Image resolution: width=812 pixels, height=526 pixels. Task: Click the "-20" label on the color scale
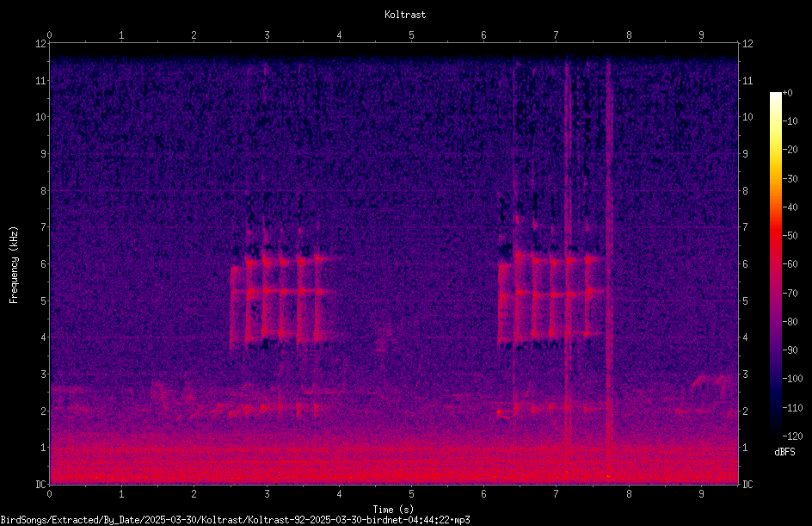(790, 150)
